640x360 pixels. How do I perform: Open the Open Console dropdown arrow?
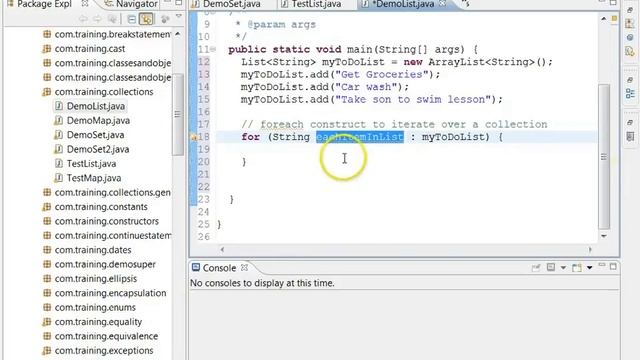coord(589,268)
